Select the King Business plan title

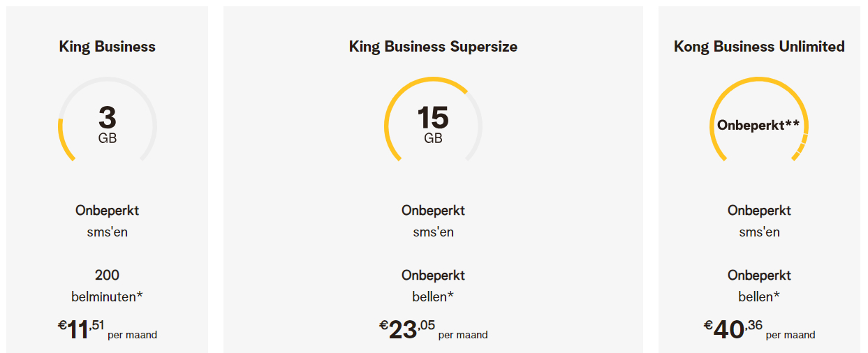click(108, 47)
